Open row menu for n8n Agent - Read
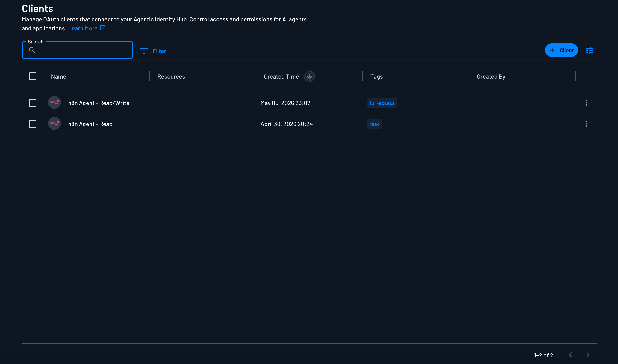 [586, 124]
